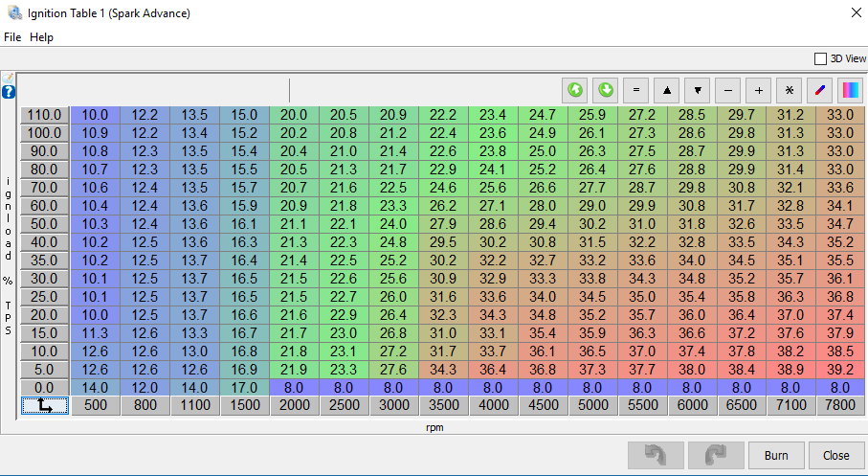This screenshot has width=868, height=476.
Task: Select cell 16.1 in the 50.0 row
Action: coord(244,224)
